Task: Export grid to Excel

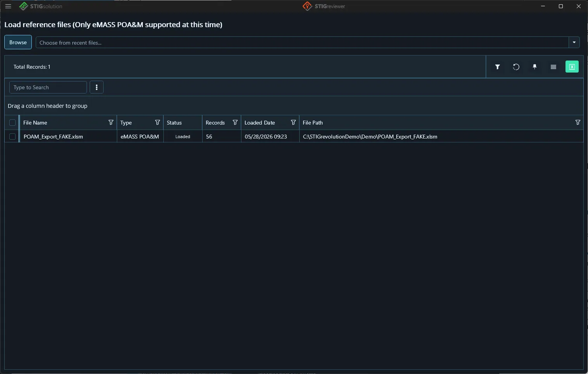Action: point(572,67)
